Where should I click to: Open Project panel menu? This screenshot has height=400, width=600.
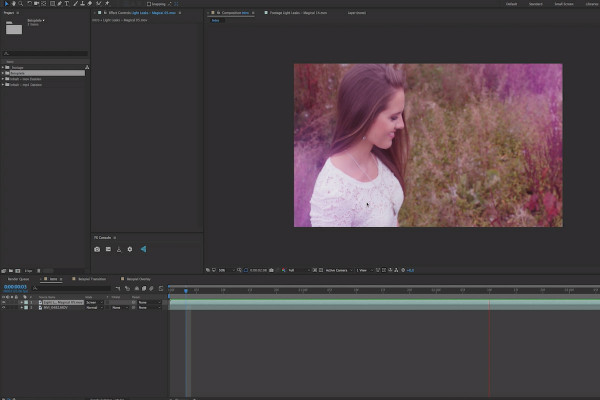click(18, 13)
